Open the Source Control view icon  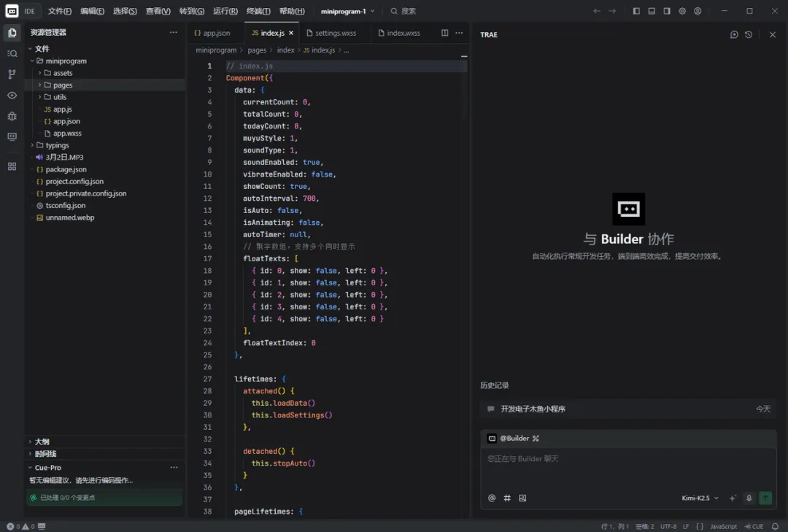coord(12,74)
